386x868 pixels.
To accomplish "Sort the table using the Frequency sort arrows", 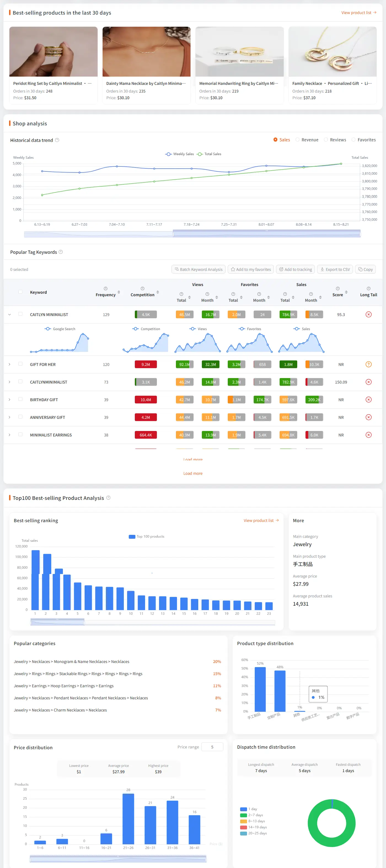I will tap(119, 292).
